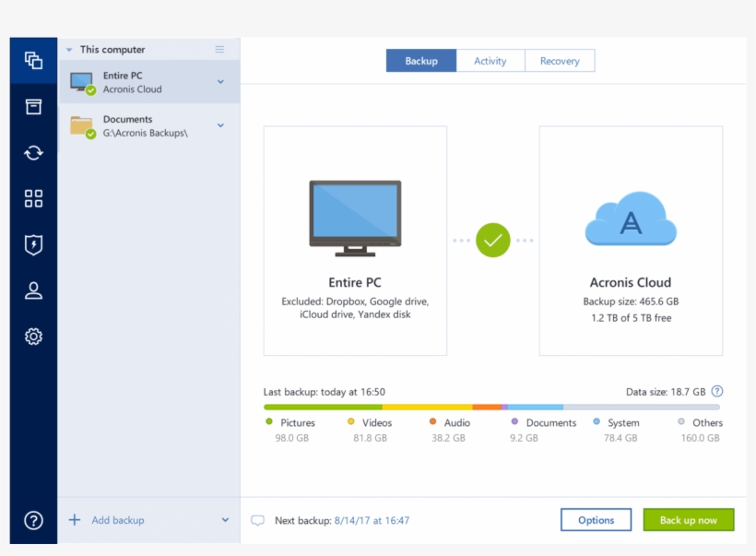756x556 pixels.
Task: Expand the Entire PC backup options chevron
Action: [x=220, y=81]
